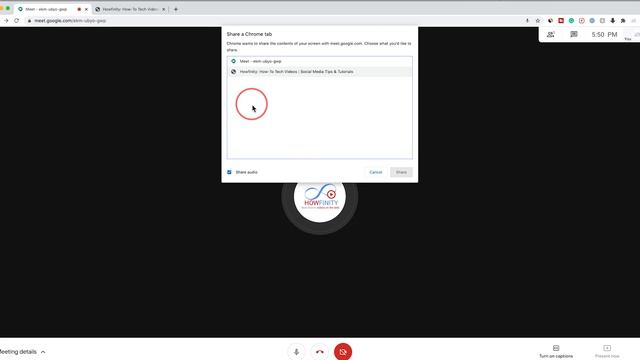Go forward in browser history
Image resolution: width=640 pixels, height=360 pixels.
click(6, 20)
